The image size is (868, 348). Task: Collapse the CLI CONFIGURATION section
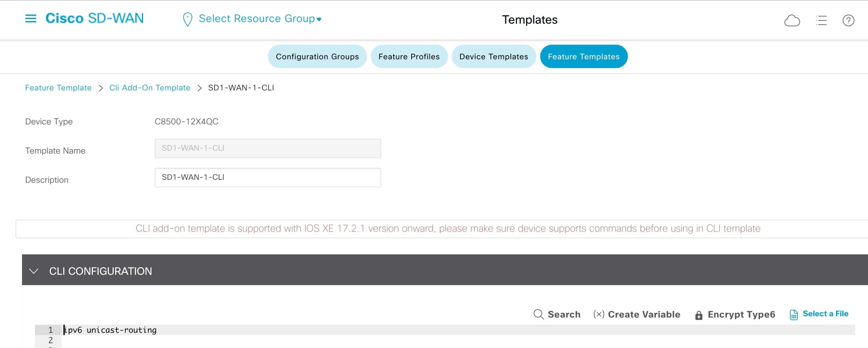(x=34, y=271)
